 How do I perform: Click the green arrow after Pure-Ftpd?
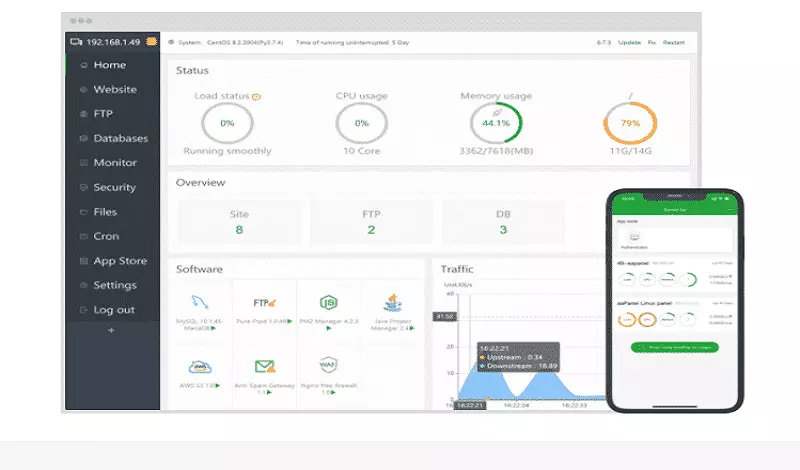[x=290, y=321]
